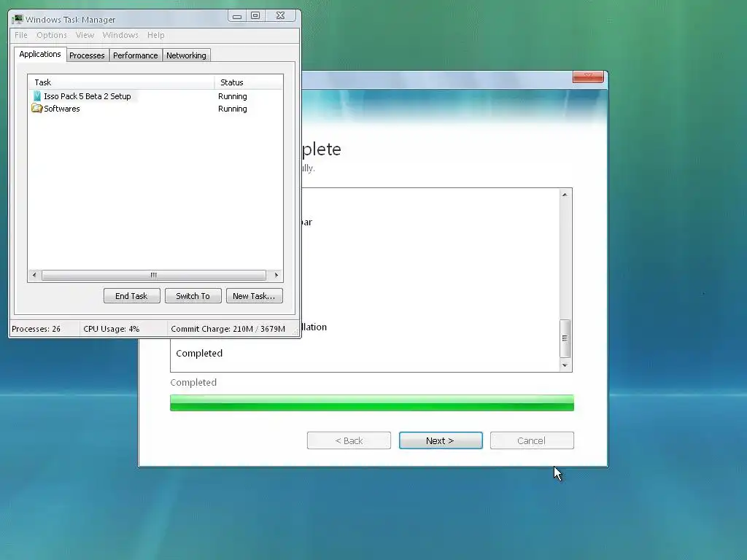Image resolution: width=747 pixels, height=560 pixels.
Task: Open the Options menu
Action: pos(52,35)
